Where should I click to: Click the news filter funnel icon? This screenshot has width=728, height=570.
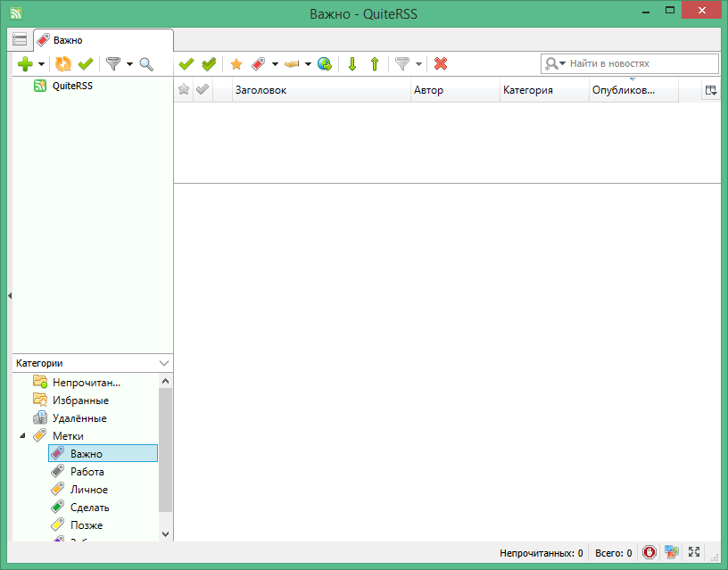pyautogui.click(x=402, y=64)
